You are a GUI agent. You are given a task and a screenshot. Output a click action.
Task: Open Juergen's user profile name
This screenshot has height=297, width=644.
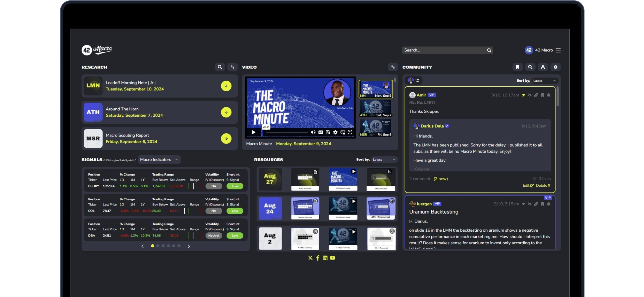tap(424, 204)
